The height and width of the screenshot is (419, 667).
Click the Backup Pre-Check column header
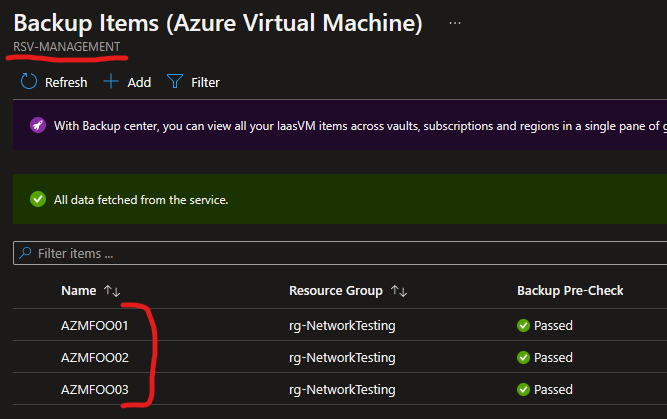click(x=570, y=291)
